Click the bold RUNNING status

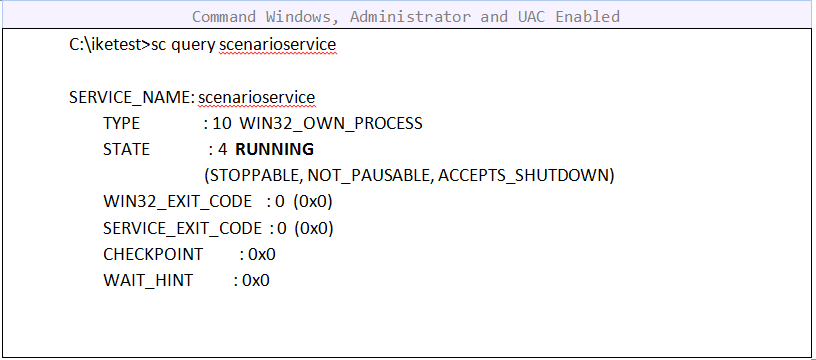pyautogui.click(x=275, y=150)
